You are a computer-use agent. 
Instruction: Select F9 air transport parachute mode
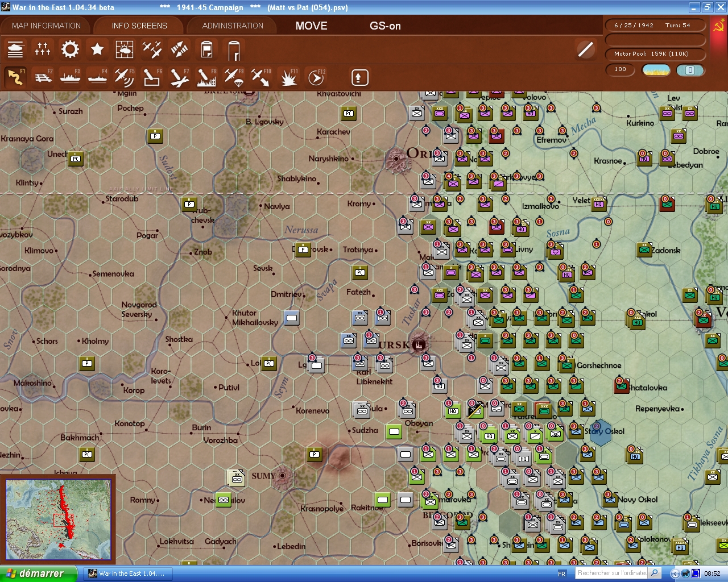(234, 77)
